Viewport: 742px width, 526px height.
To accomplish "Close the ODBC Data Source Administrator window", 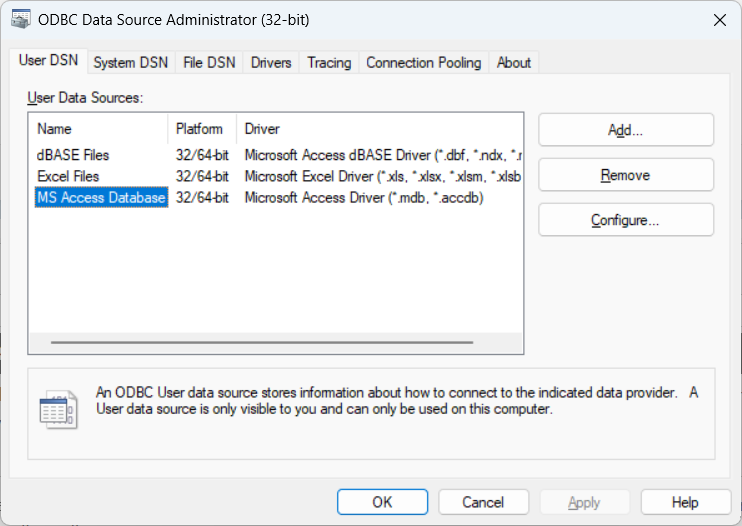I will [720, 20].
